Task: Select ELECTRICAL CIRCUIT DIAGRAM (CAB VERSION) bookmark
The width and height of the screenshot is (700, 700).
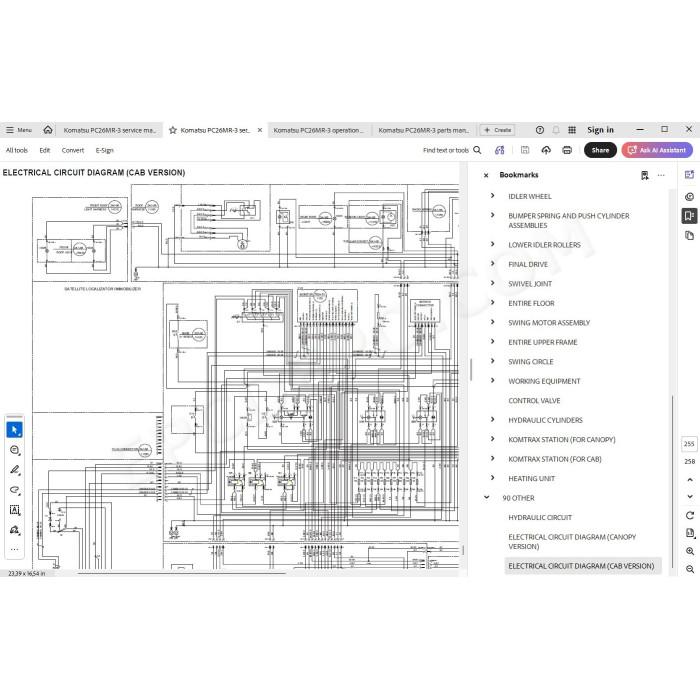Action: click(x=581, y=566)
